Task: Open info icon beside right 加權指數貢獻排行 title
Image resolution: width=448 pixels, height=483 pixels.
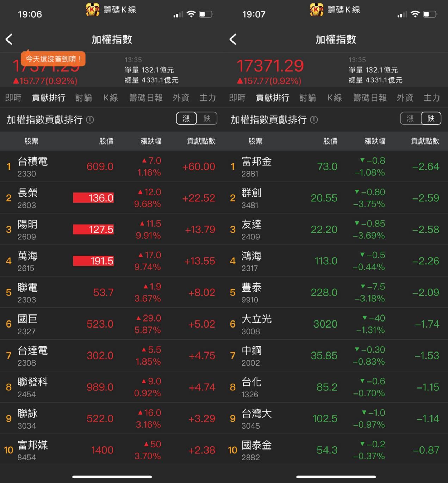Action: 314,120
